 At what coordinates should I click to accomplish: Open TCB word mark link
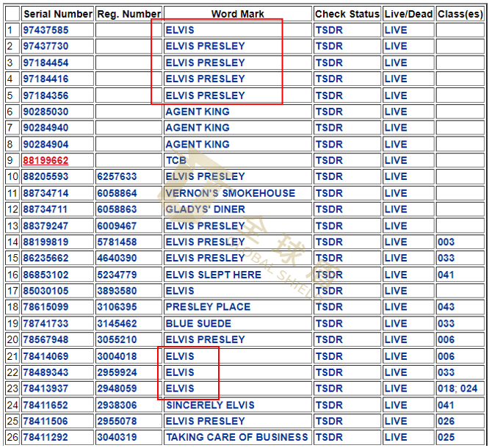tap(176, 160)
